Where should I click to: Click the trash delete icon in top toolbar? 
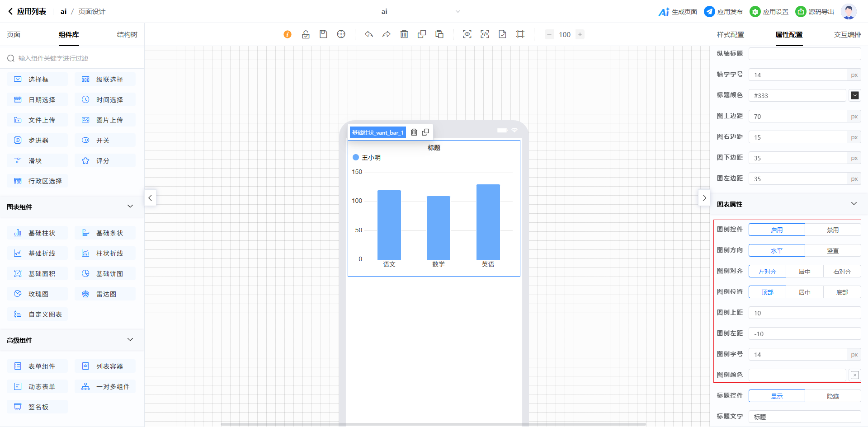[x=404, y=34]
